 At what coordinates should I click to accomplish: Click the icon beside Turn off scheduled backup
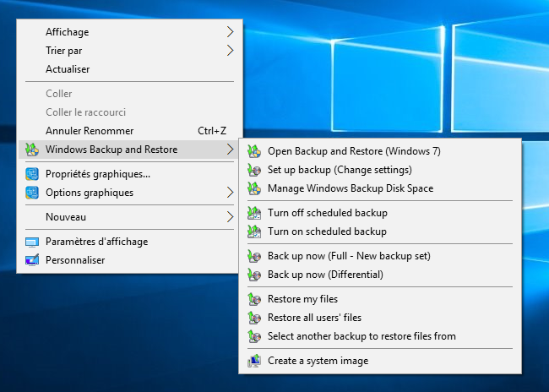254,213
